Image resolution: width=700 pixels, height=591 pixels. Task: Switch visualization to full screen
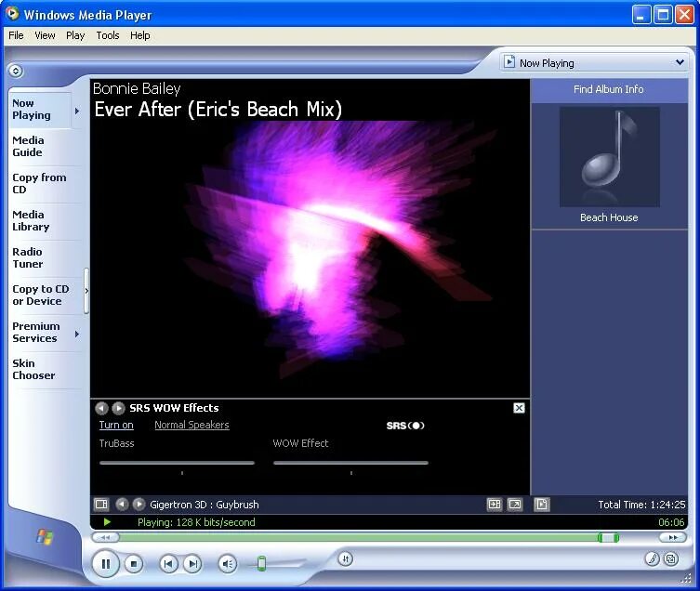515,505
